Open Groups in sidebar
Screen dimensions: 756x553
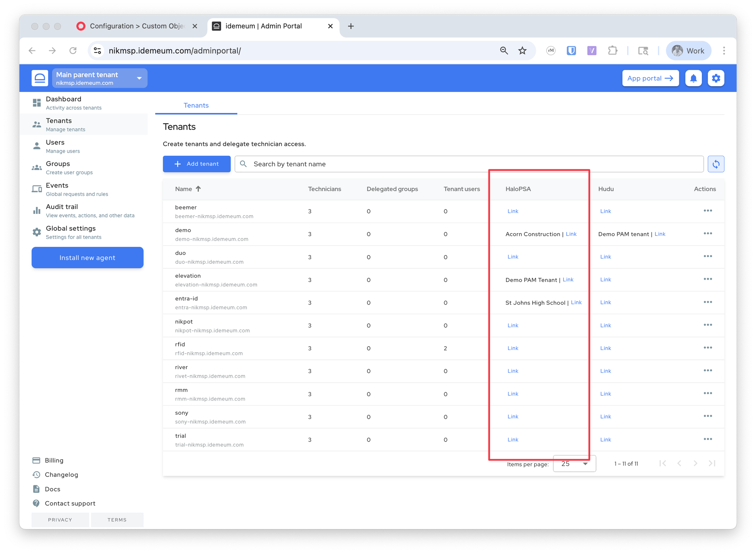click(x=84, y=167)
